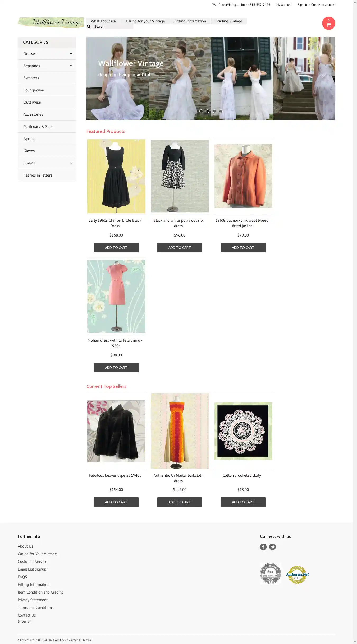The height and width of the screenshot is (644, 357).
Task: Open the cotton crocheted doily thumbnail
Action: (x=243, y=431)
